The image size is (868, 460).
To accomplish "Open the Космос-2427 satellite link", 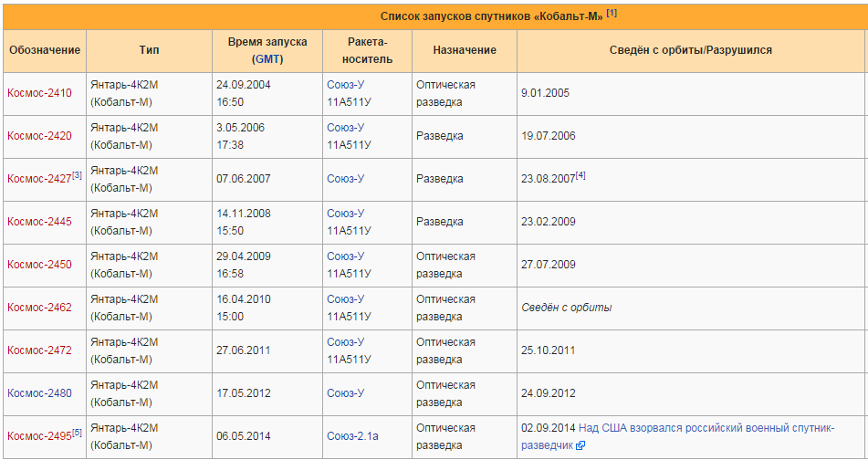I will point(39,179).
